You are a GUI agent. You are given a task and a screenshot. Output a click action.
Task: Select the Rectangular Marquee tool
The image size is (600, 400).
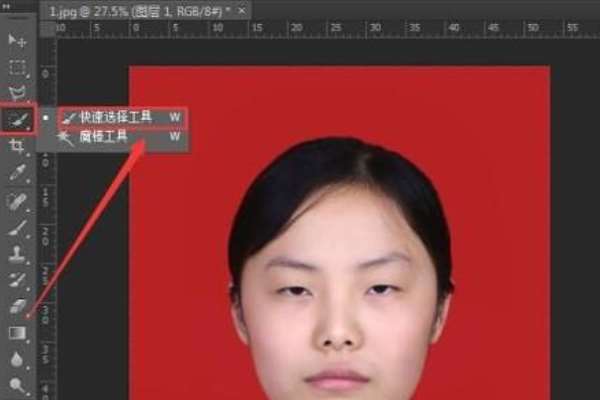17,67
